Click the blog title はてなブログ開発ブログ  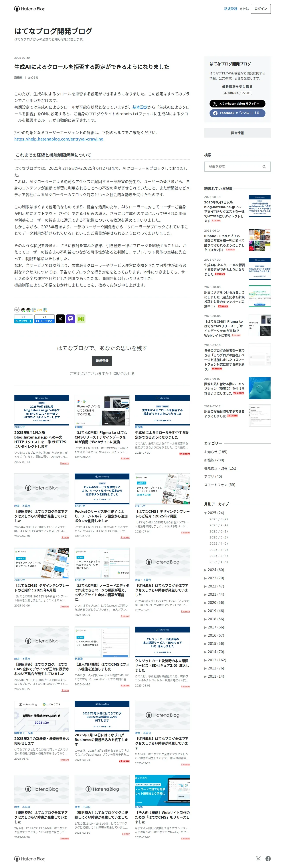coord(53,31)
